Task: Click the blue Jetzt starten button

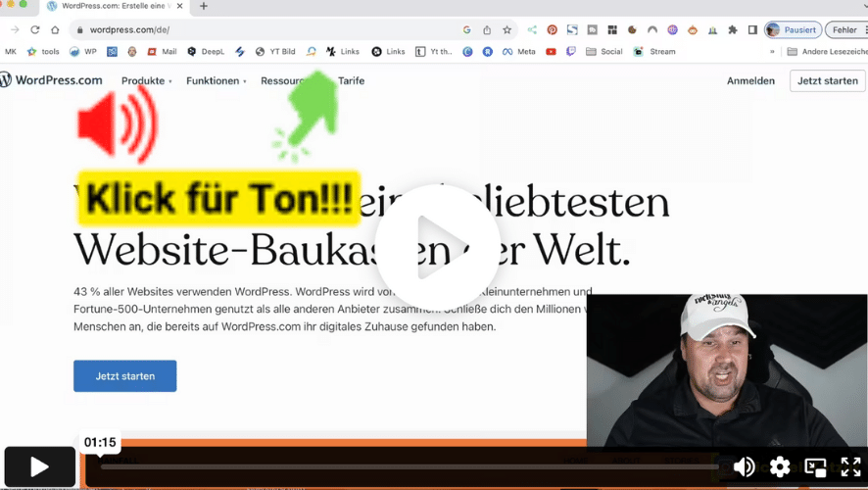Action: click(125, 376)
